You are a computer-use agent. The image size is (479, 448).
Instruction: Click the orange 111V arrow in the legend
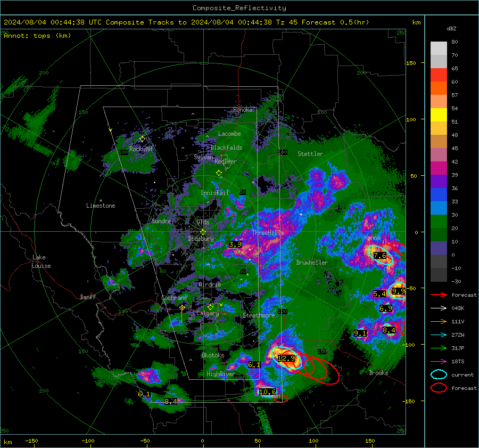(439, 321)
